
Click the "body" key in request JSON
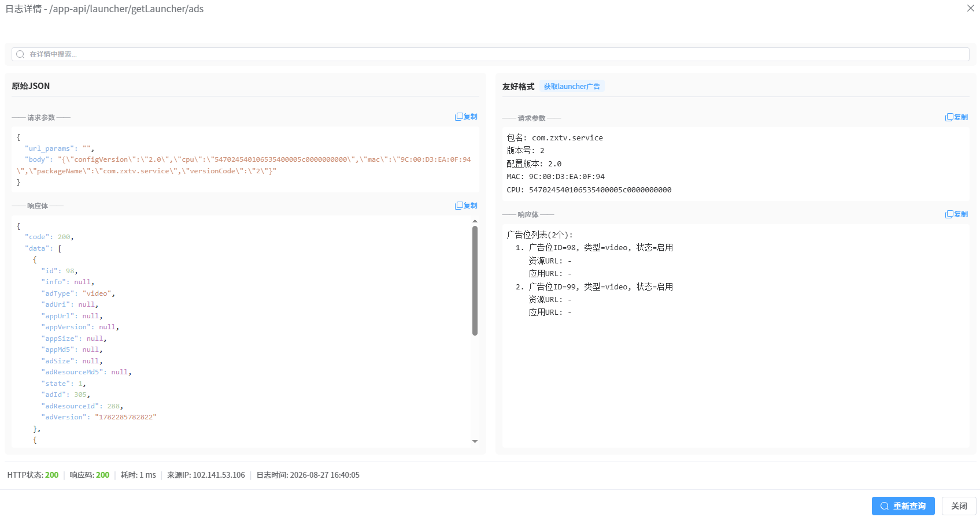pos(37,159)
